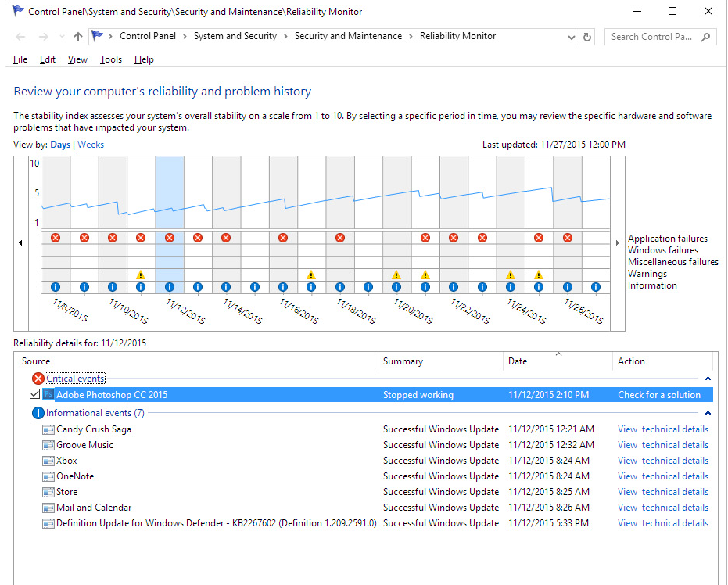Click the Candy Crush Saga app icon
Screen dimensions: 728x585
click(48, 429)
